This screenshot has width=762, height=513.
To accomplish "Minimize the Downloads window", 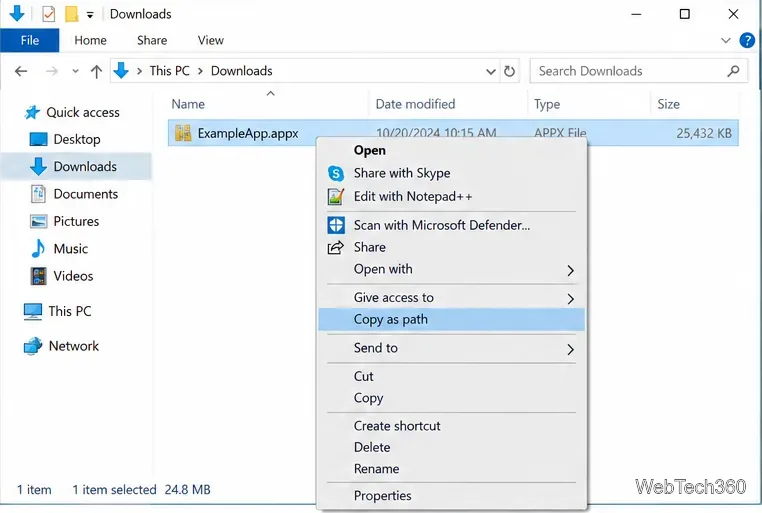I will 636,15.
